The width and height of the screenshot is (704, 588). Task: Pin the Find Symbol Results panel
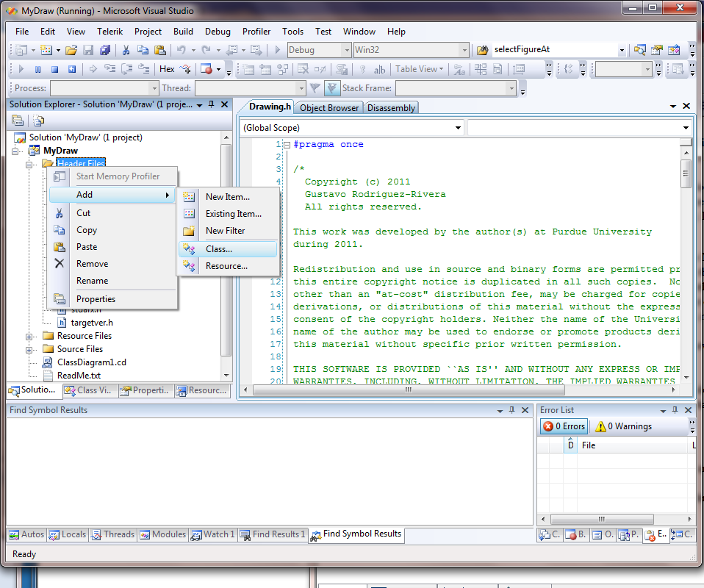pos(512,410)
